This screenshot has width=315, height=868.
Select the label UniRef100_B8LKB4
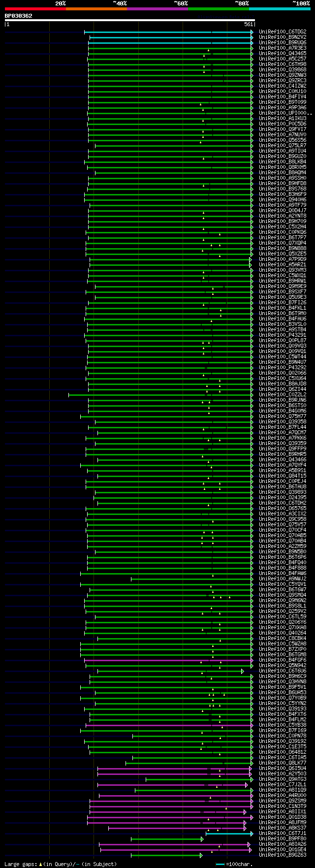[283, 161]
